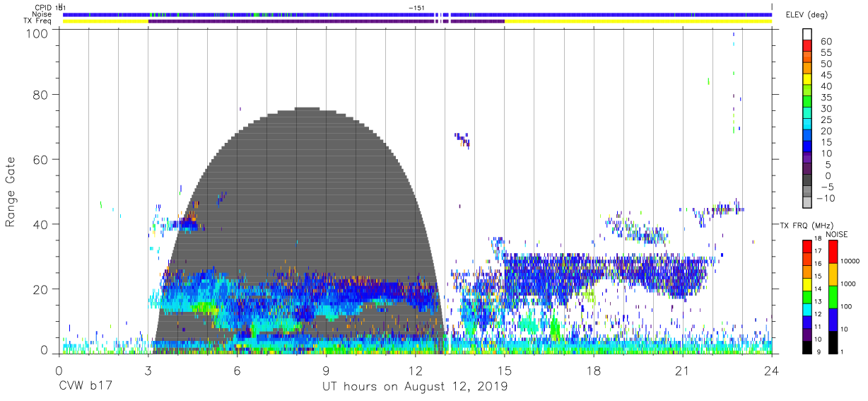
Task: Click the red top segment of NOISE colorbar
Action: click(833, 252)
